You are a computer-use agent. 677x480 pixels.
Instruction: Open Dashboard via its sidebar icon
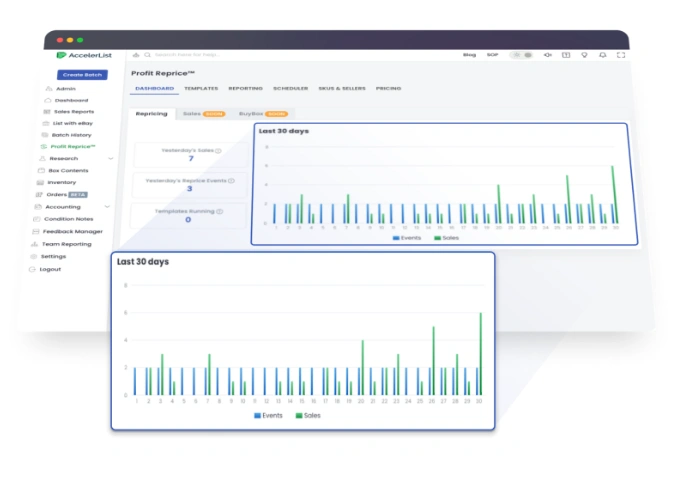pyautogui.click(x=47, y=100)
